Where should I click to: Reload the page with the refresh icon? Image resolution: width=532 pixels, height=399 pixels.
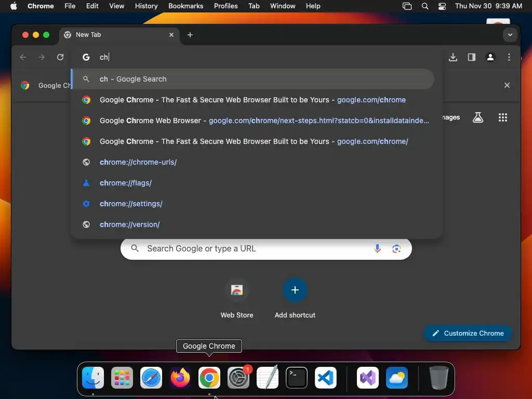click(60, 57)
